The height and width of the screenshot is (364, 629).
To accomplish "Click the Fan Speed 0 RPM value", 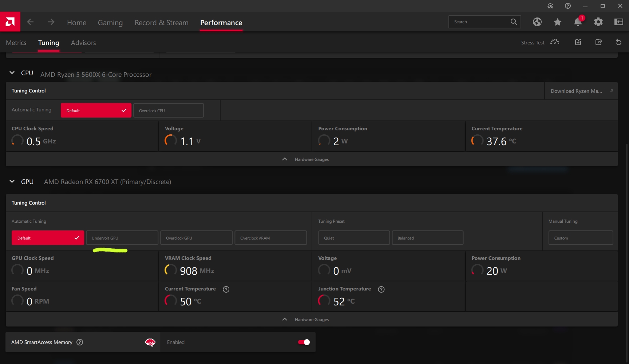I will (38, 301).
